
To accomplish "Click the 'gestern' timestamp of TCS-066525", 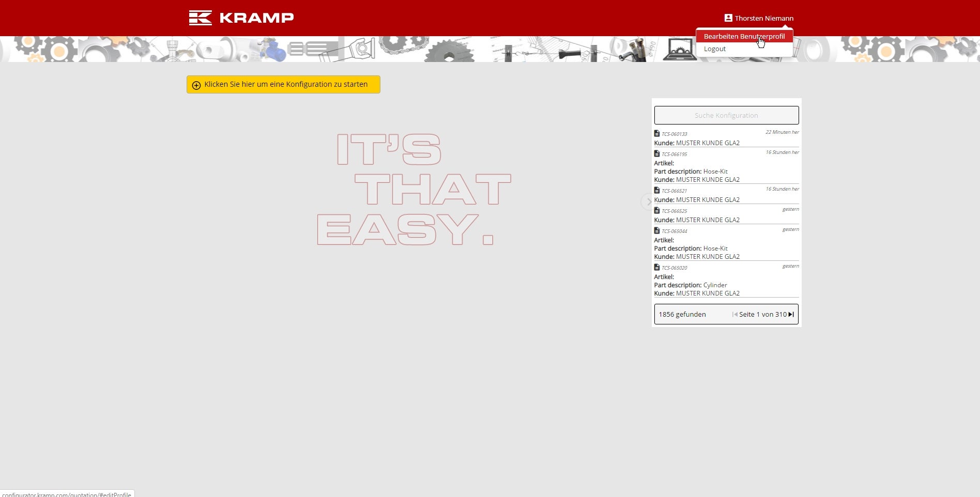I will tap(790, 209).
